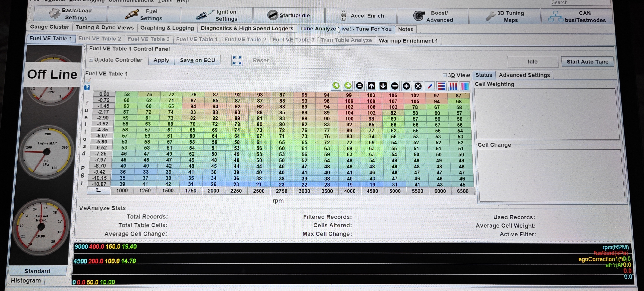Click the vertical interpolate red-blue bars icon

[453, 86]
